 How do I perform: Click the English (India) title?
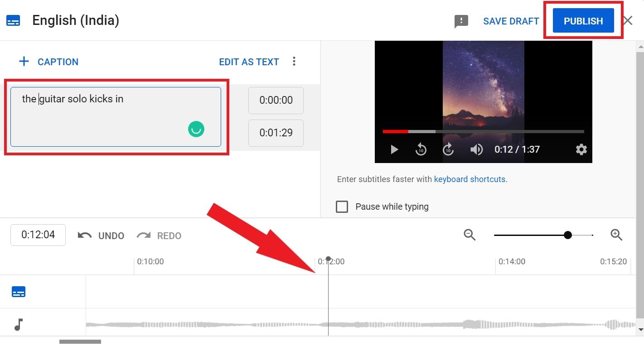[76, 21]
